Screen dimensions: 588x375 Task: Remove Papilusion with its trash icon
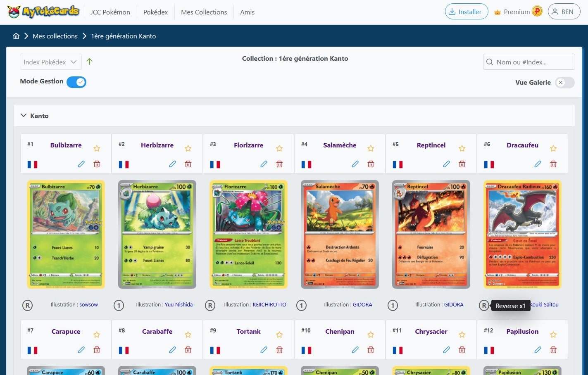[x=553, y=350]
